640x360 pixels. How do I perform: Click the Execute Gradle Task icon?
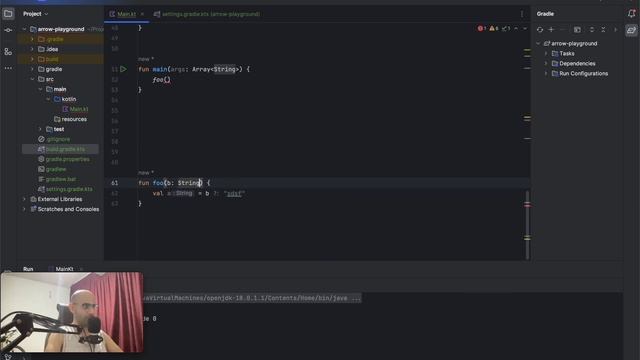click(577, 30)
